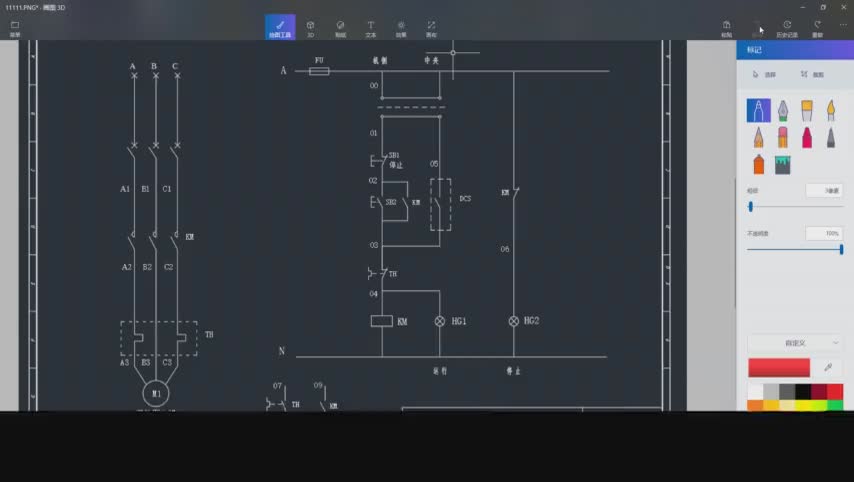
Task: Choose the green color swatch
Action: tap(835, 405)
